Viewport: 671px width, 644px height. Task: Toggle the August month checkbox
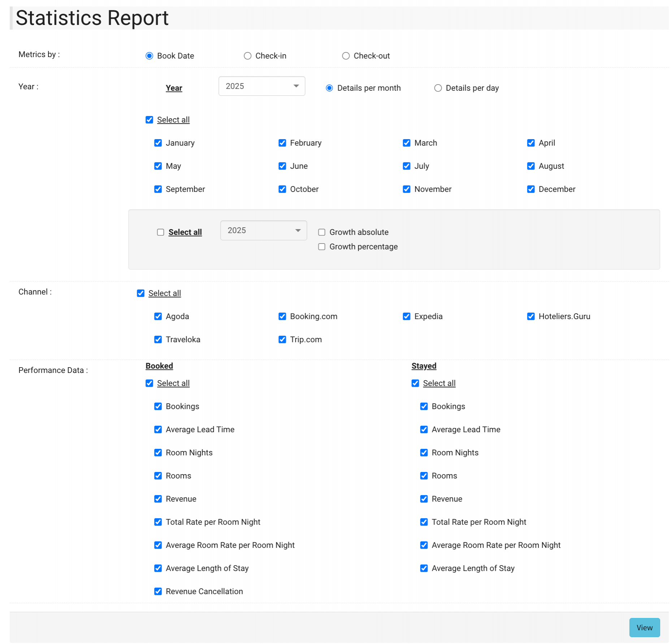point(531,166)
